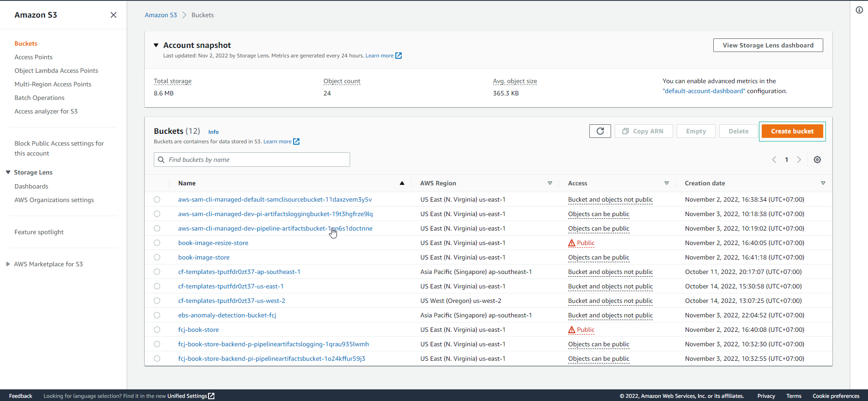Open Access analyzer for S3
Screen dimensions: 868x401
(46, 111)
